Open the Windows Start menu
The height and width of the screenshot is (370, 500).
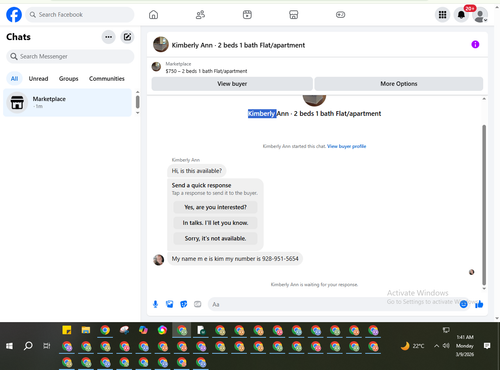coord(9,346)
